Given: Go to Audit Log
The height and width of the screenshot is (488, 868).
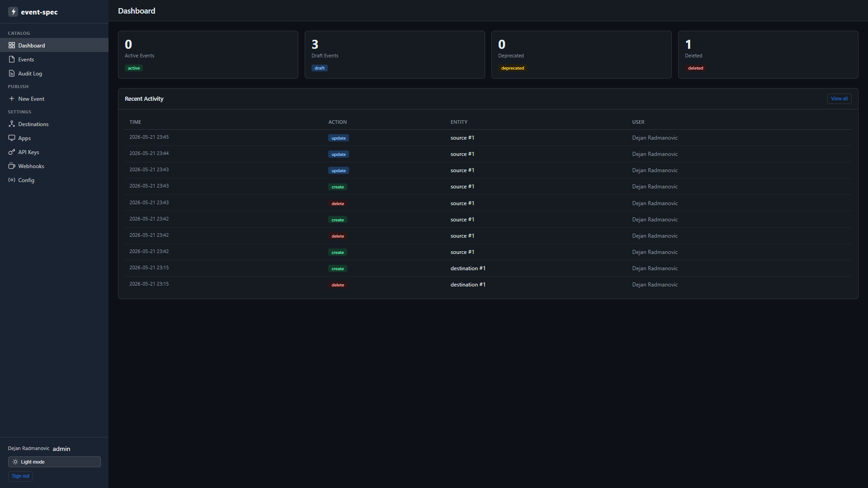Looking at the screenshot, I should click(54, 73).
